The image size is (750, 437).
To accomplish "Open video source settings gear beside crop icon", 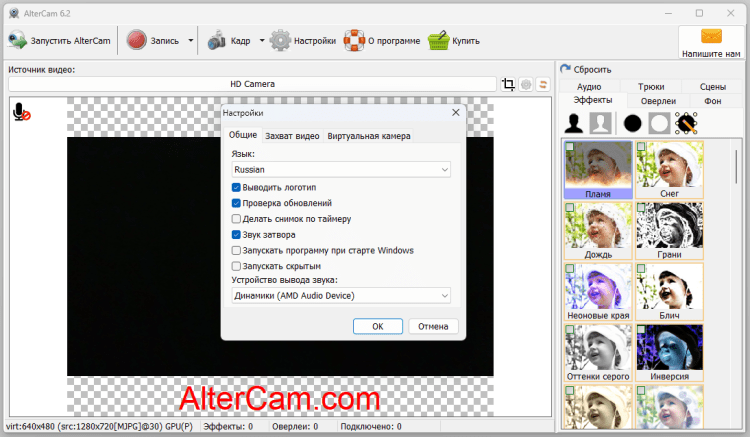I will (526, 85).
